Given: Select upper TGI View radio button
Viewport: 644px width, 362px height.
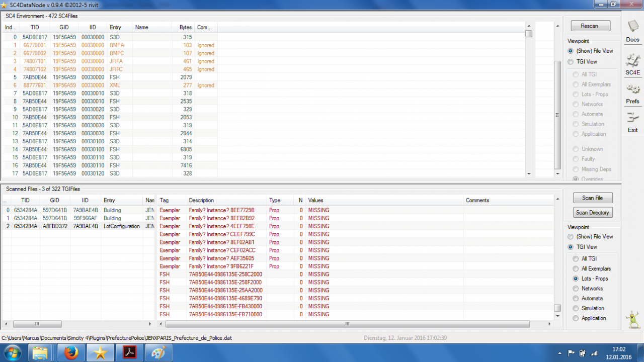Looking at the screenshot, I should [x=570, y=62].
